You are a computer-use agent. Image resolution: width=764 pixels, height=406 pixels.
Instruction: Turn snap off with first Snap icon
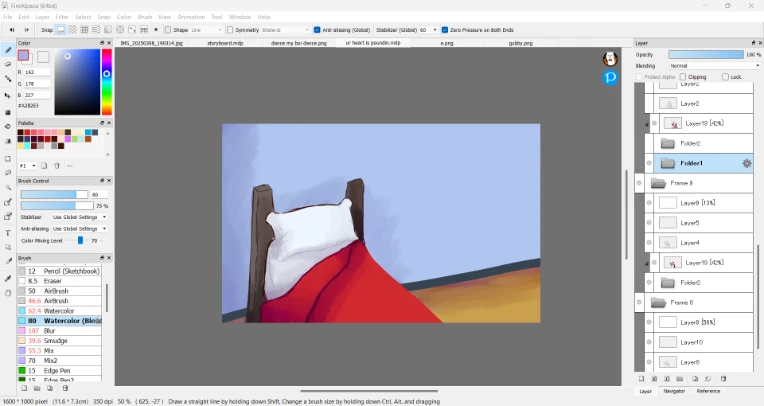tap(60, 30)
